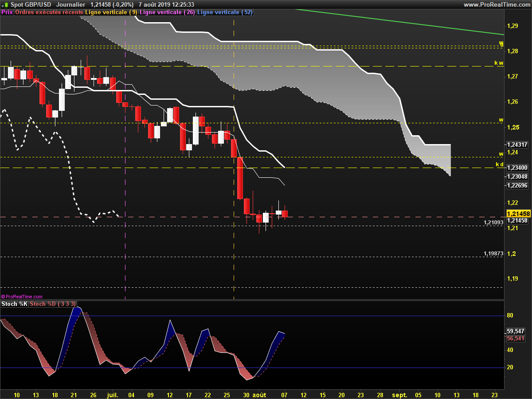The image size is (532, 399).
Task: Click the 'k w' horizontal line label
Action: point(499,63)
